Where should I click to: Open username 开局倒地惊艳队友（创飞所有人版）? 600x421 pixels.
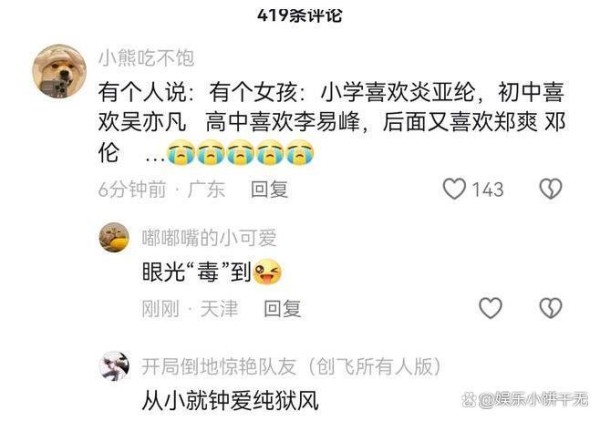292,367
